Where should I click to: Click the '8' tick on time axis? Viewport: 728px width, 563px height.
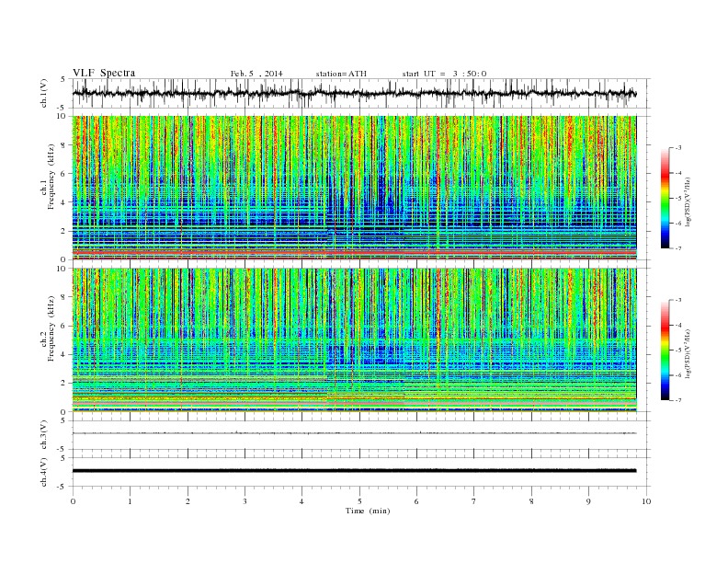coord(531,501)
